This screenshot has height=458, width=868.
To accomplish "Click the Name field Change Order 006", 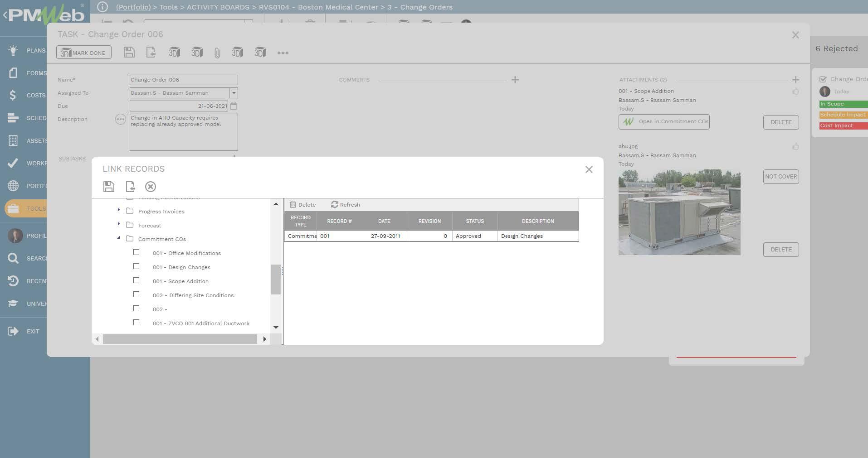I will (x=184, y=80).
